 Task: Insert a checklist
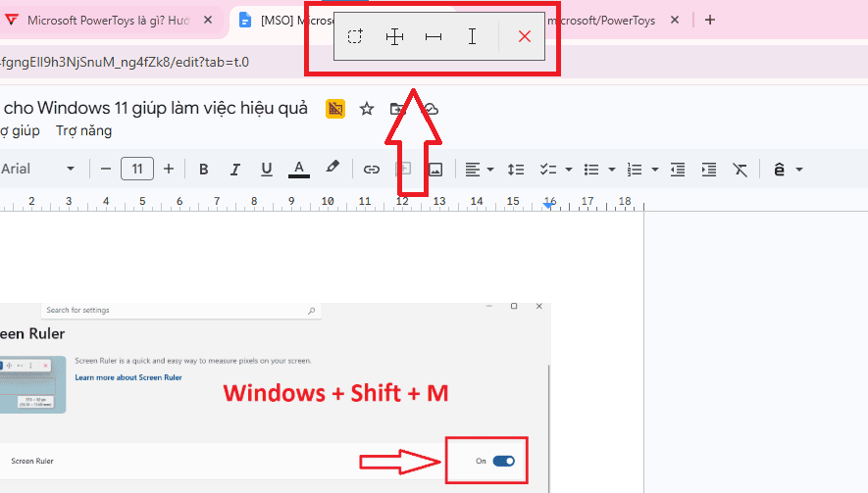pos(548,170)
